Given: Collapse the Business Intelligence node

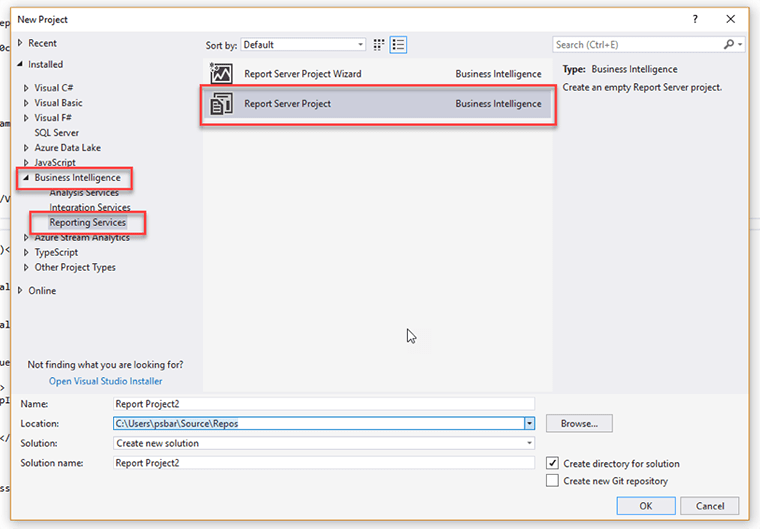Looking at the screenshot, I should (x=27, y=178).
